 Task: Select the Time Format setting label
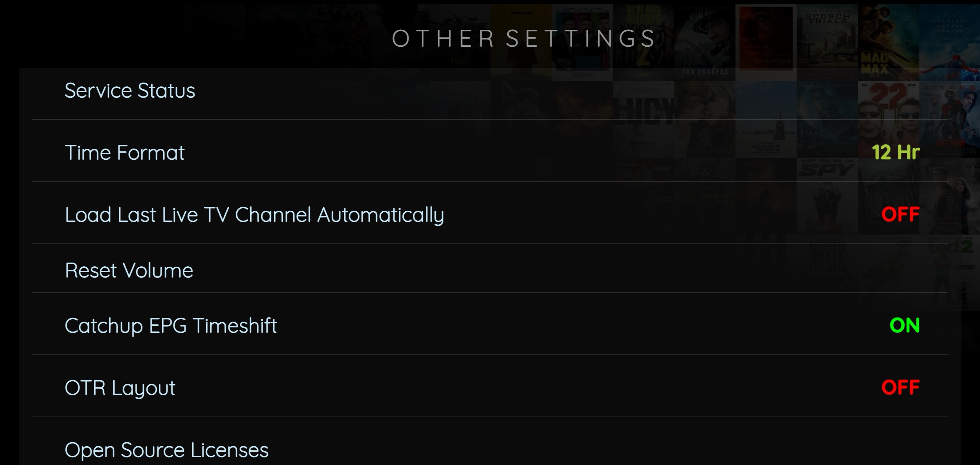tap(124, 153)
